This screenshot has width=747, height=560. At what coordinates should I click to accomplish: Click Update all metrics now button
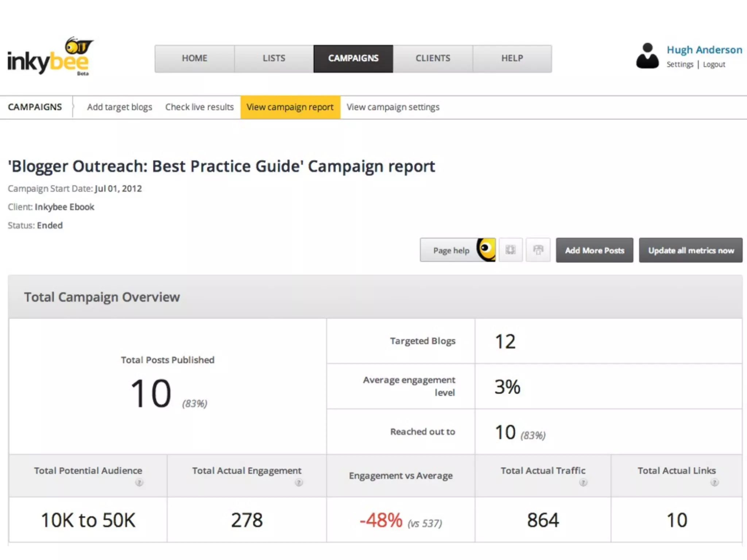[690, 250]
